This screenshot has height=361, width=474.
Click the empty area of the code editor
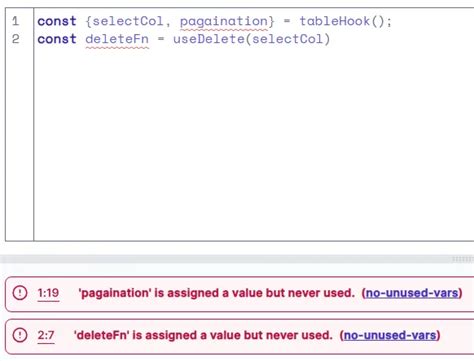[253, 143]
